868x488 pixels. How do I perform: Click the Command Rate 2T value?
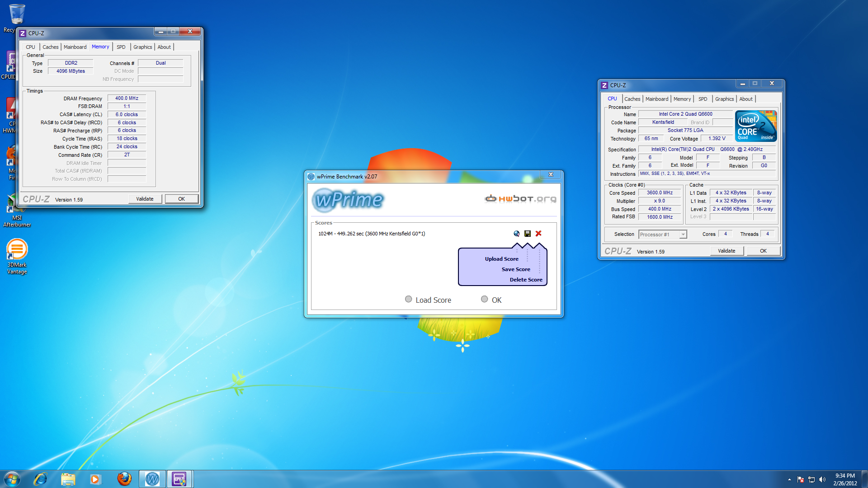(x=127, y=155)
